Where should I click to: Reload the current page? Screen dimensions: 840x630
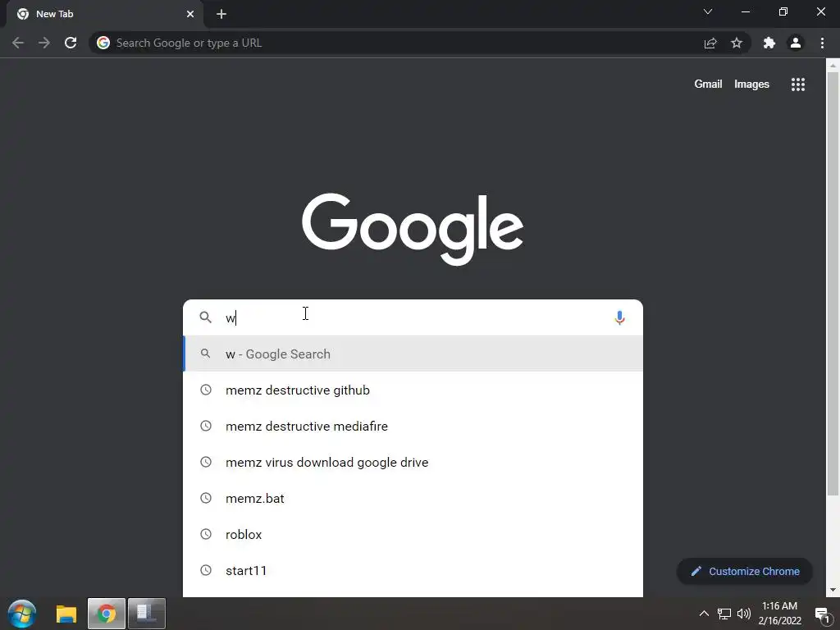(x=71, y=43)
